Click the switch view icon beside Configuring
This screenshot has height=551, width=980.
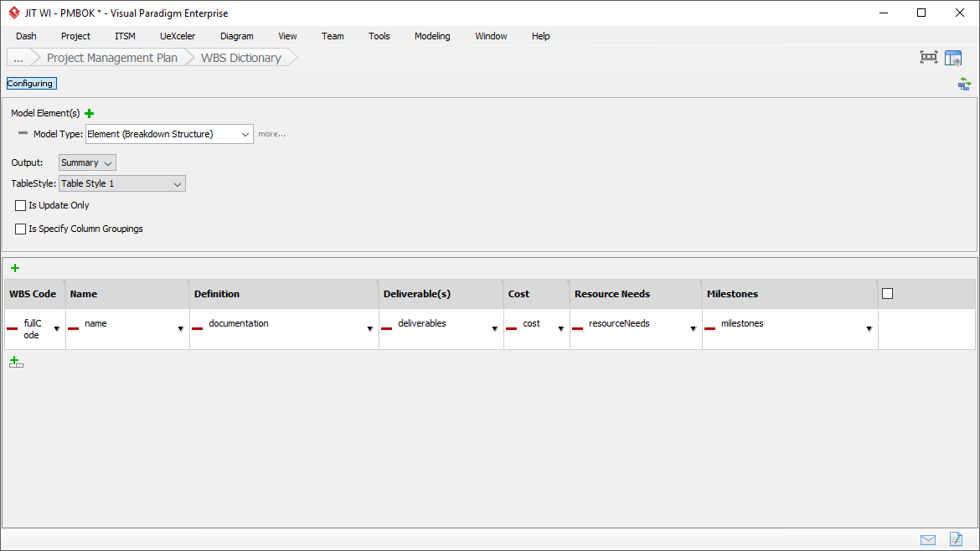pos(964,84)
